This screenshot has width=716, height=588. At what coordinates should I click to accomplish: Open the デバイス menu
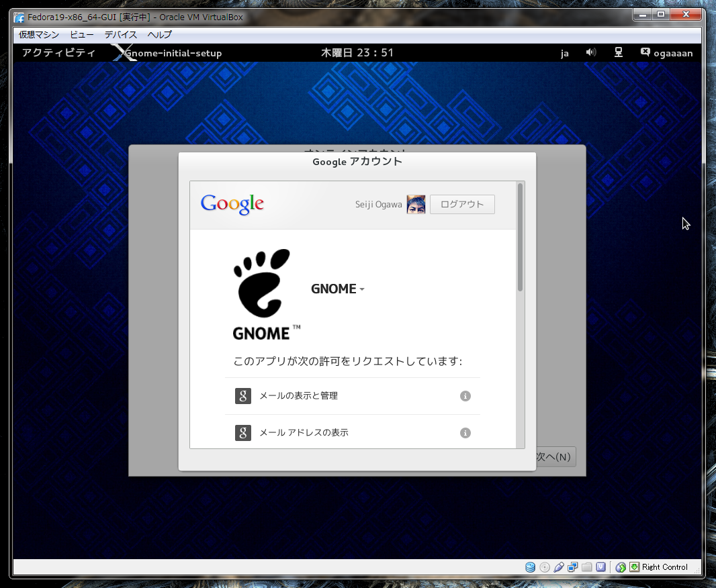120,35
